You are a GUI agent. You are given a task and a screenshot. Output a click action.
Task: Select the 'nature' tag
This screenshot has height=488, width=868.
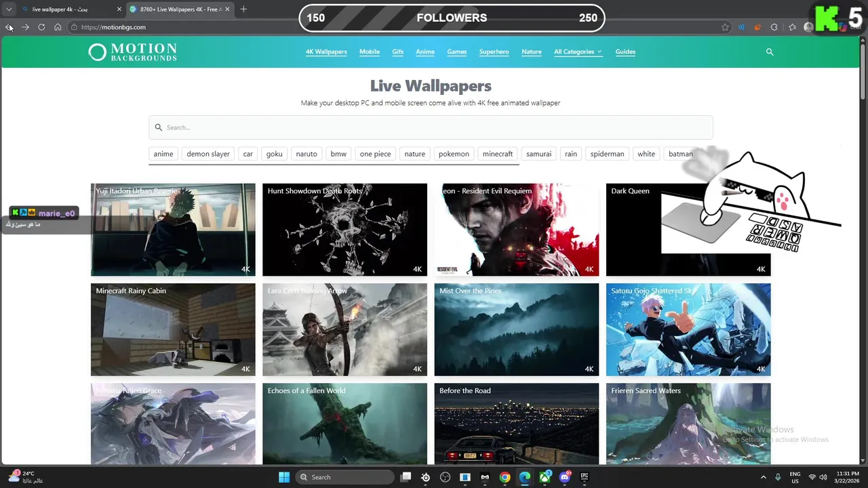[x=415, y=154]
